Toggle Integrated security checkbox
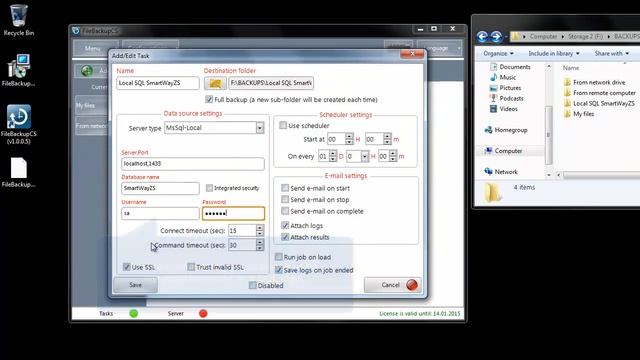This screenshot has width=640, height=360. pyautogui.click(x=209, y=188)
